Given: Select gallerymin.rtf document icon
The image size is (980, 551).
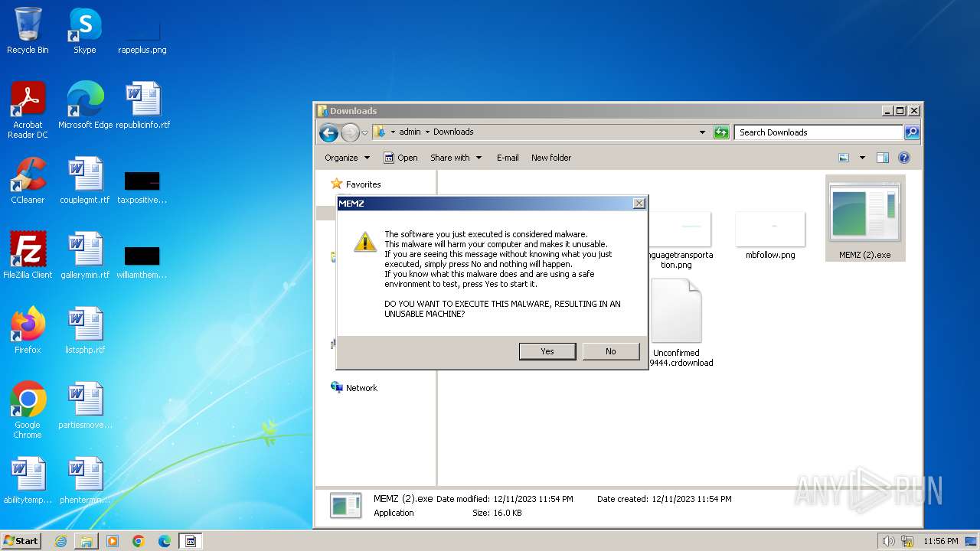Looking at the screenshot, I should (85, 256).
